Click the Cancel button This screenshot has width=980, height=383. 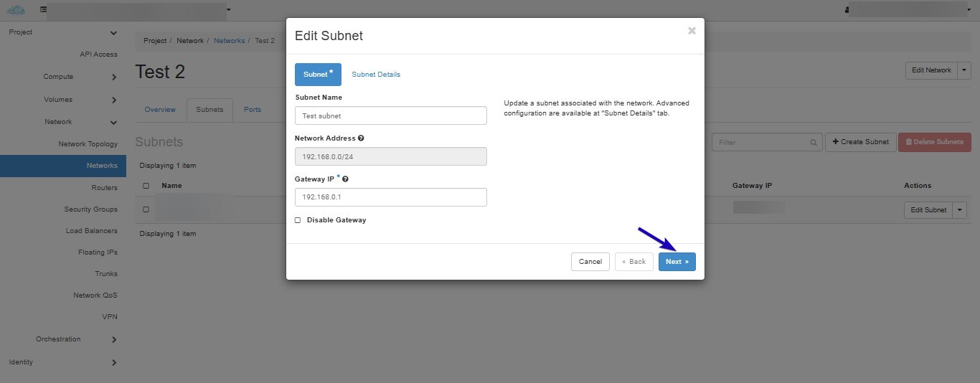coord(590,262)
